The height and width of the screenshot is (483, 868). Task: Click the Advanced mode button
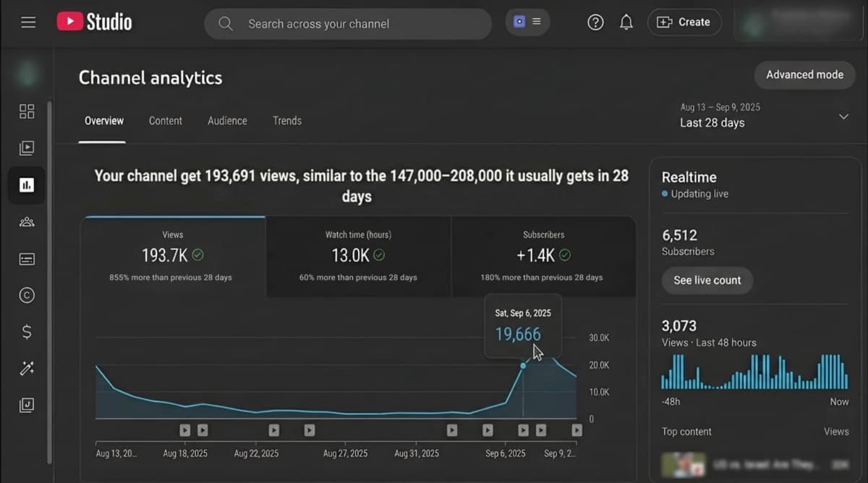(804, 74)
